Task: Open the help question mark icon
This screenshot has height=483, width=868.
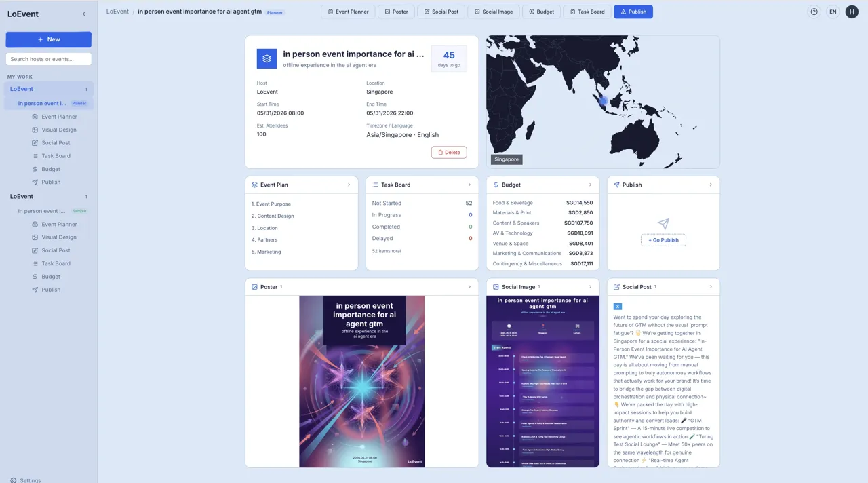Action: pos(814,12)
